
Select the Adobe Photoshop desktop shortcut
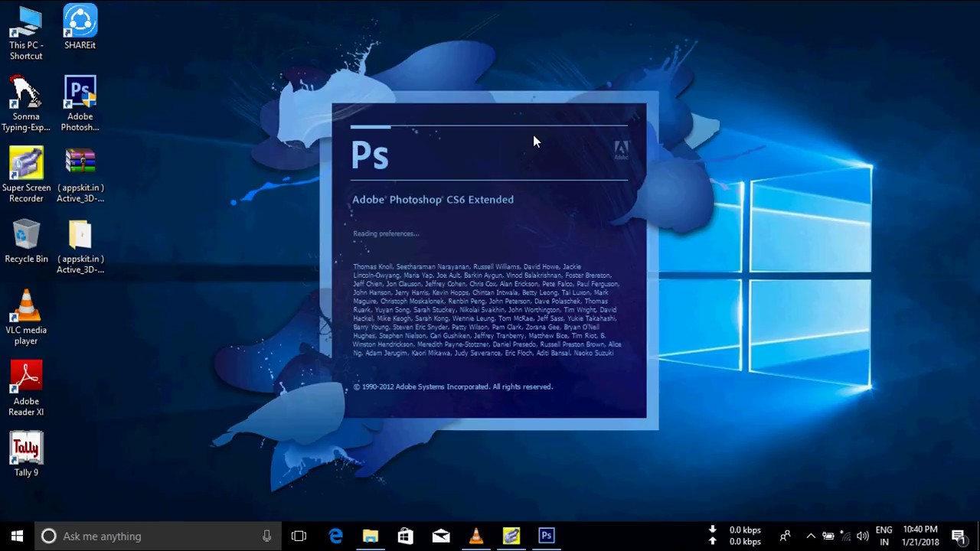pyautogui.click(x=80, y=104)
